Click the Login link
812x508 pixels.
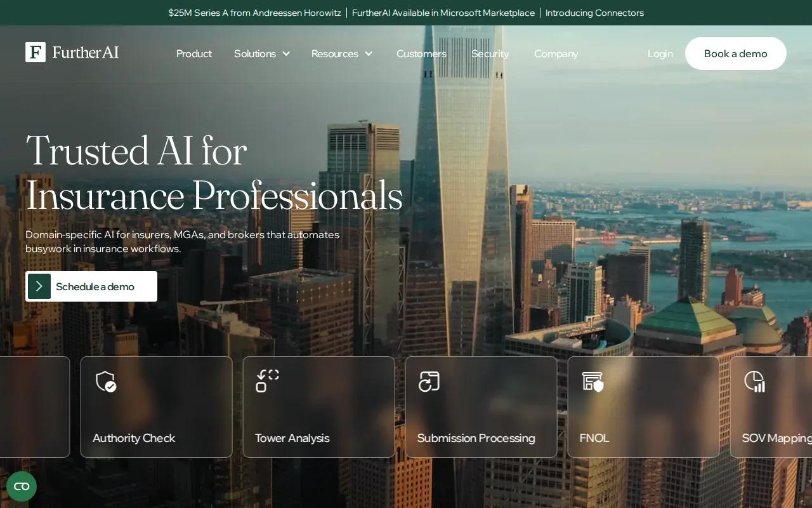click(x=660, y=54)
